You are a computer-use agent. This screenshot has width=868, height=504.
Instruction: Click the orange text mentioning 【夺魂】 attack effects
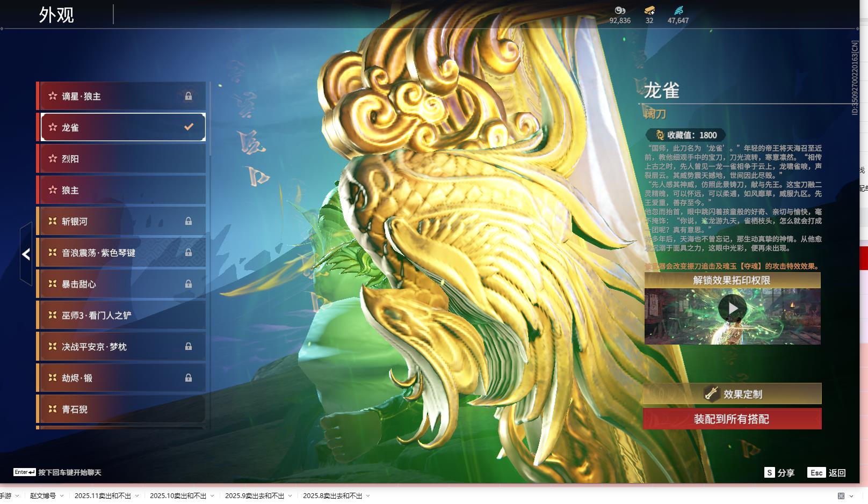coord(733,266)
